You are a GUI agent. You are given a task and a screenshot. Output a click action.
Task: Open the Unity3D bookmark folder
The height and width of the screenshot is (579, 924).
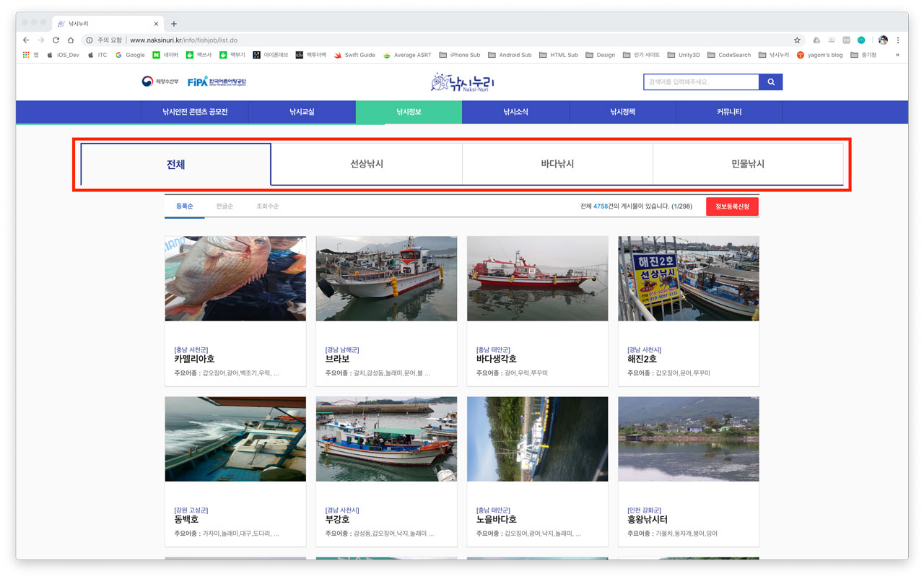point(684,55)
